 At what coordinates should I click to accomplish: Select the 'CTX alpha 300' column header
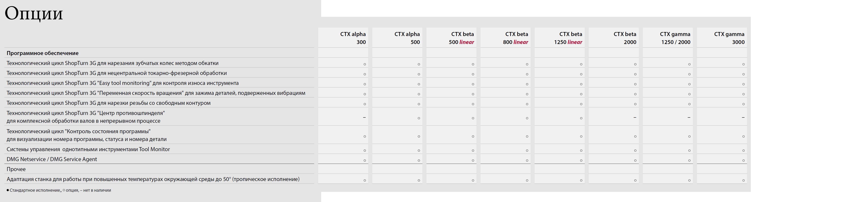coord(353,38)
